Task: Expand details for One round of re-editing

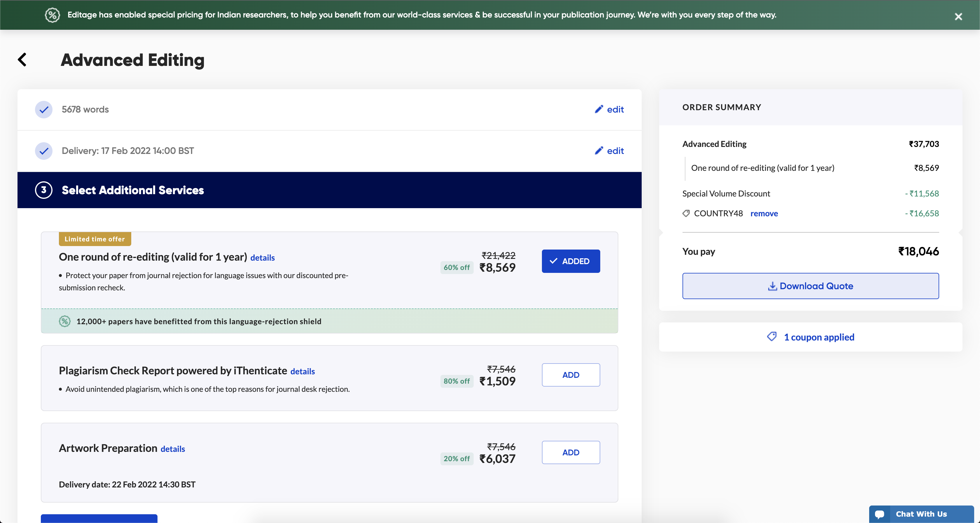Action: (262, 257)
